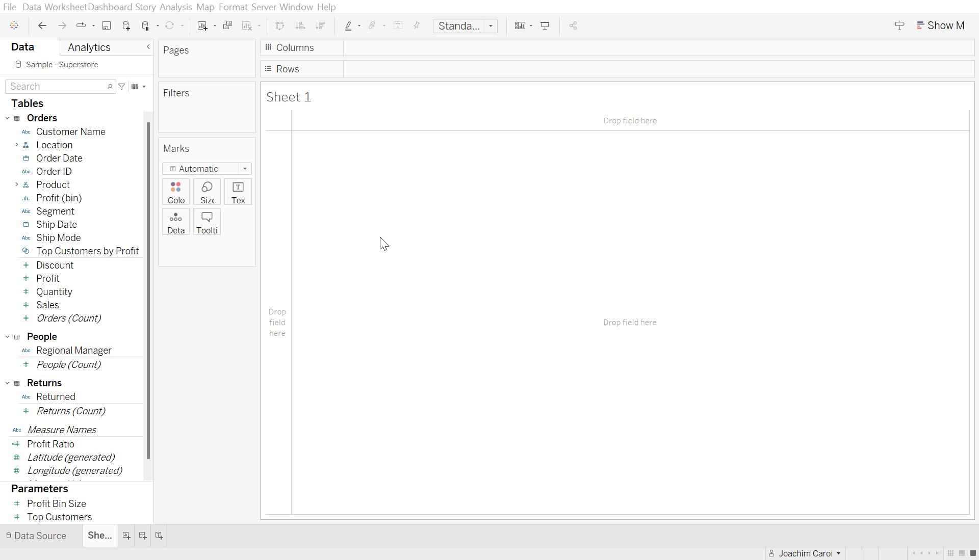The width and height of the screenshot is (979, 560).
Task: Open the Data pane view options dropdown
Action: point(139,87)
